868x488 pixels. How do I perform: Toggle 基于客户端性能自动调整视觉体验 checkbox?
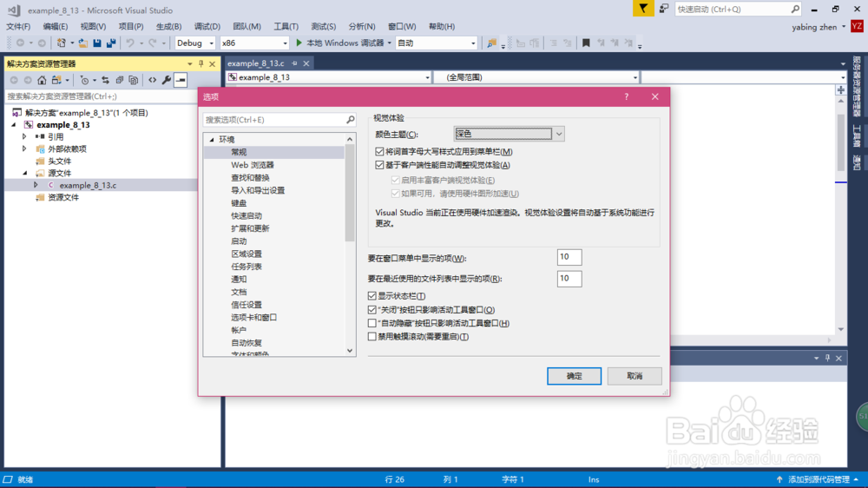pos(379,165)
